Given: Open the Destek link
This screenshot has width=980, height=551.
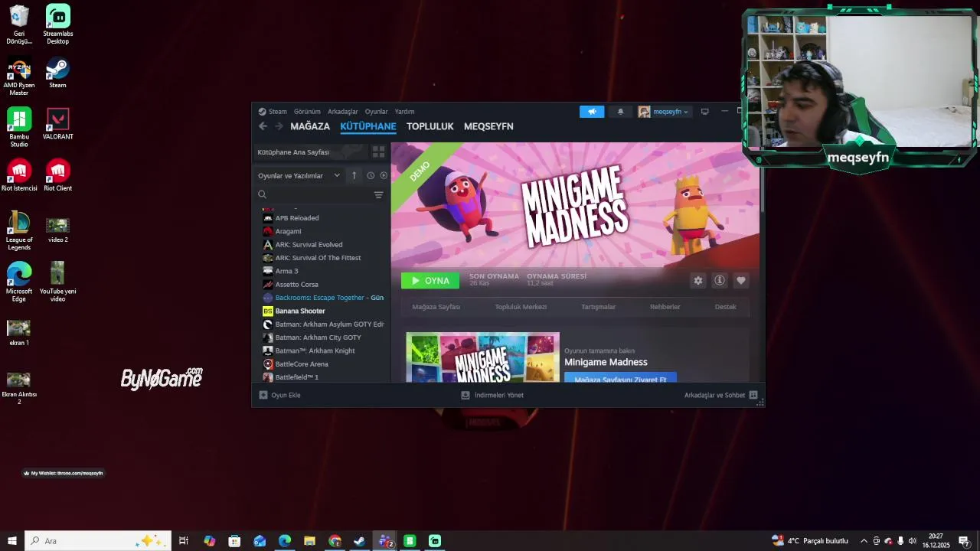Looking at the screenshot, I should (x=726, y=307).
